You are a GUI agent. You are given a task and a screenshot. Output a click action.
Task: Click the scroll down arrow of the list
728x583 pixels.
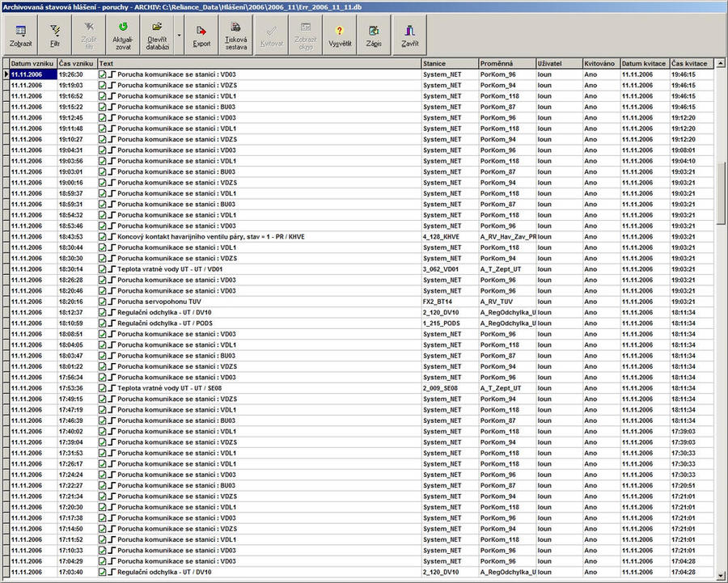[x=720, y=574]
